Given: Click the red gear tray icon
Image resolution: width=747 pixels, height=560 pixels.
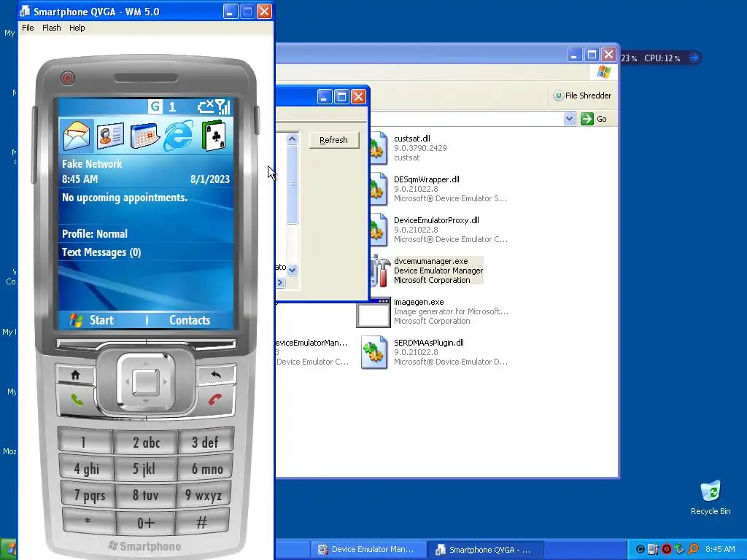Looking at the screenshot, I should pos(667,549).
